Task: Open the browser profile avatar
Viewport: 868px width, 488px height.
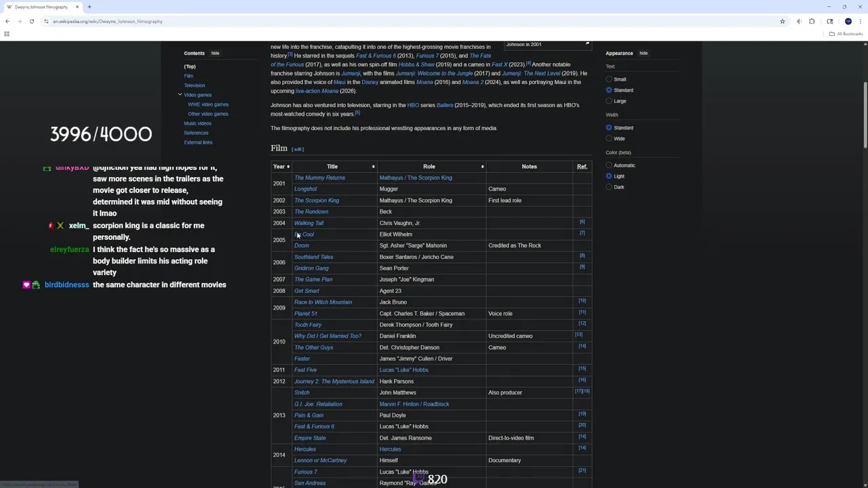Action: point(848,21)
